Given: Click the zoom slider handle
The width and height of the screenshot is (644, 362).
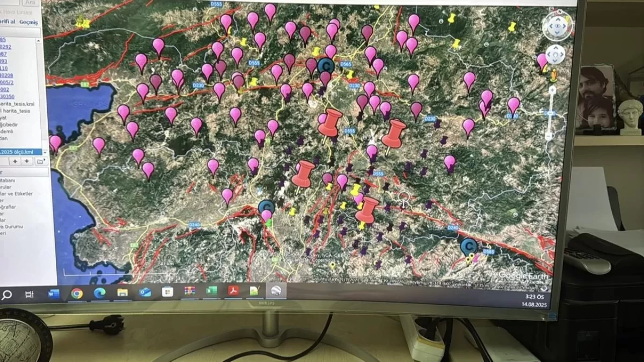Looking at the screenshot, I should tap(551, 113).
